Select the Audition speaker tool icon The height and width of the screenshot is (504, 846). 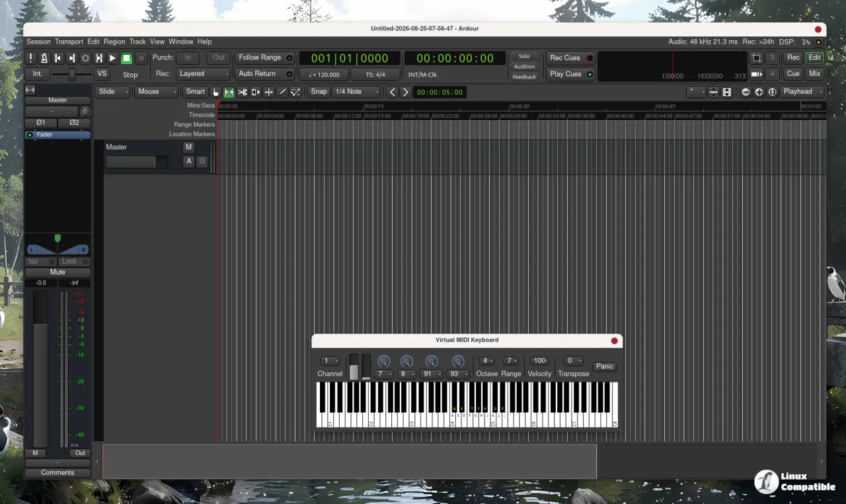(256, 92)
